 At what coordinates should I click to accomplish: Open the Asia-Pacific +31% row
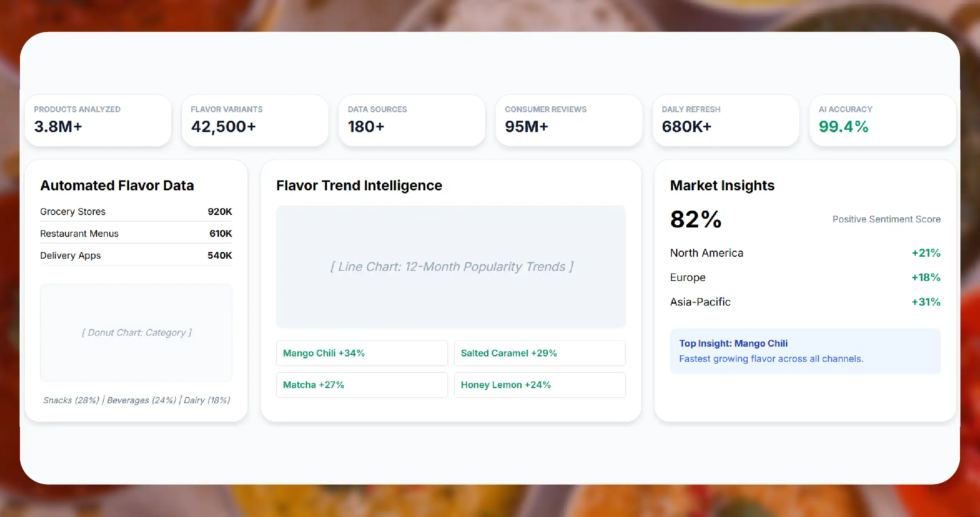pos(805,302)
